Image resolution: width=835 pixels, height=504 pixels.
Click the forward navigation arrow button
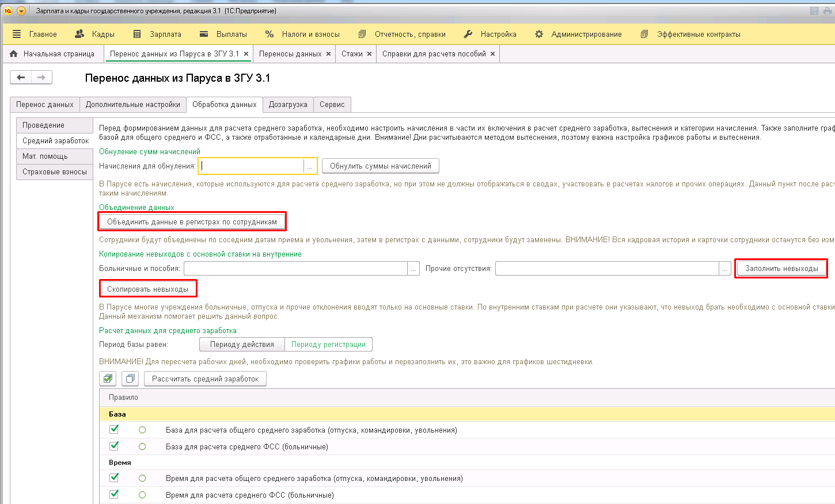click(41, 77)
